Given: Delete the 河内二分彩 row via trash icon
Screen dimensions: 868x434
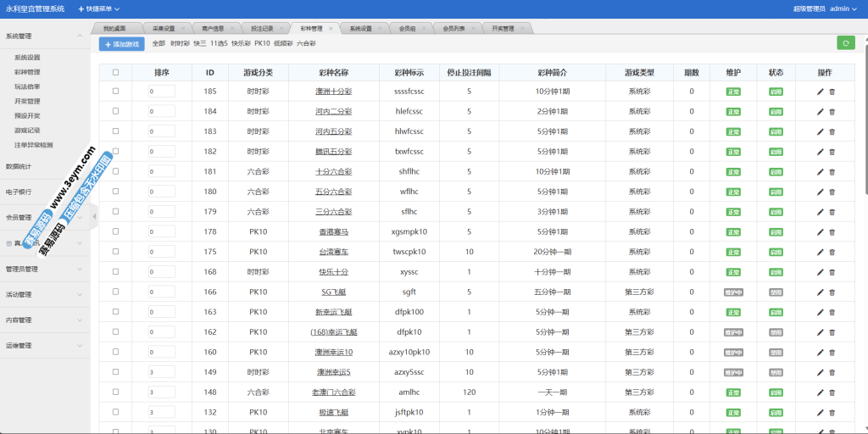Looking at the screenshot, I should tap(832, 112).
